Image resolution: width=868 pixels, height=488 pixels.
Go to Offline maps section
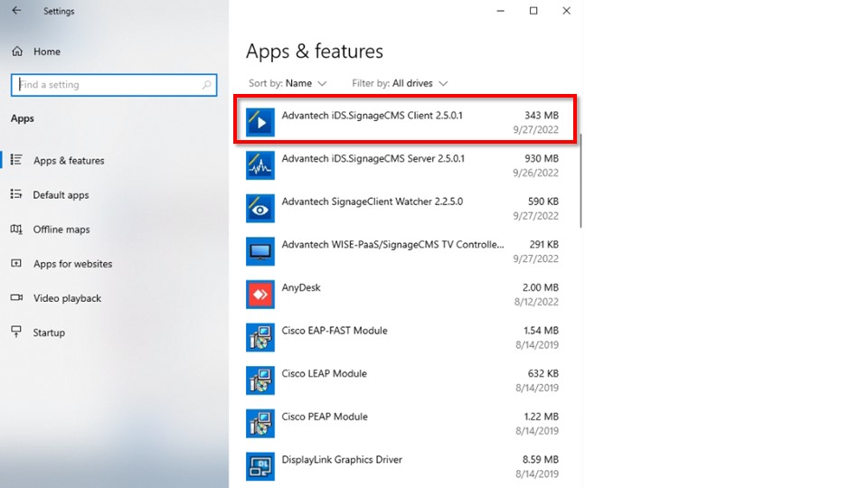(x=61, y=230)
